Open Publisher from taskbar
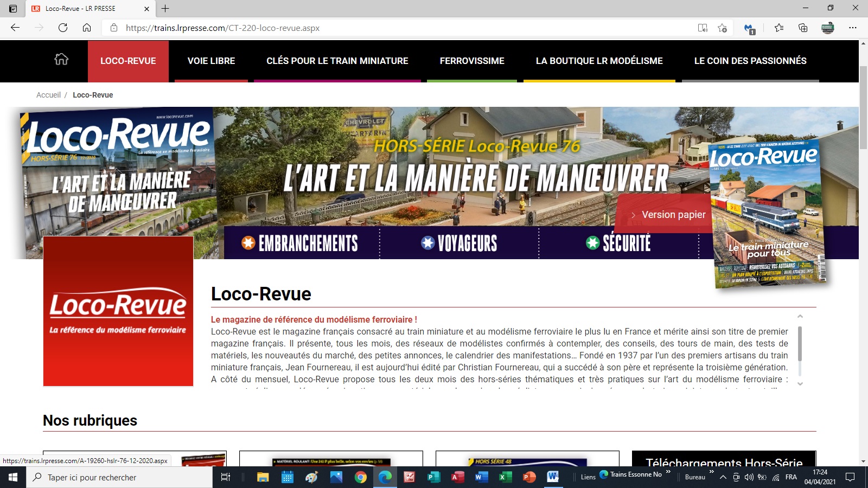 [433, 477]
